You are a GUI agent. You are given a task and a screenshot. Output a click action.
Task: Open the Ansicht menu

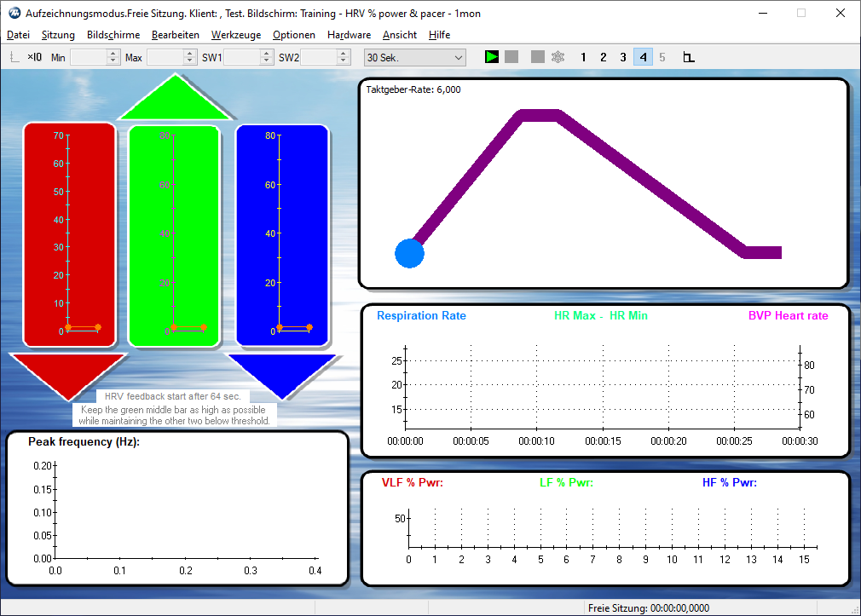pos(400,35)
